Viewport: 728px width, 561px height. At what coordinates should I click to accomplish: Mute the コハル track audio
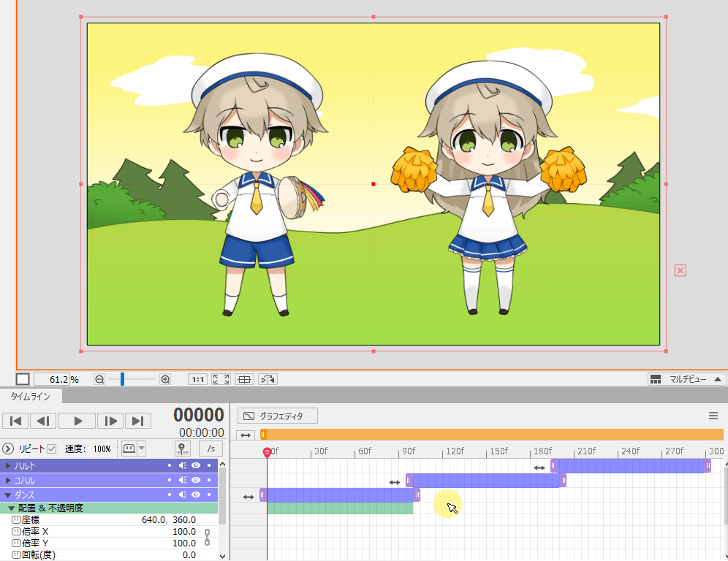183,481
